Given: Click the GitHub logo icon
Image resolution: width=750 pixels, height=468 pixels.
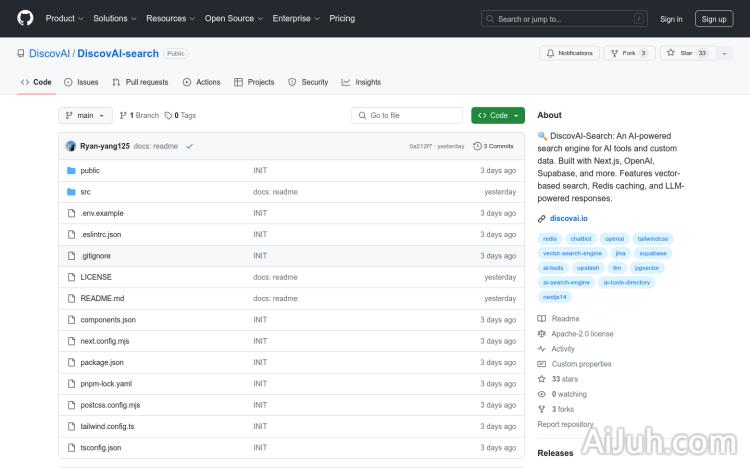Looking at the screenshot, I should (x=25, y=18).
